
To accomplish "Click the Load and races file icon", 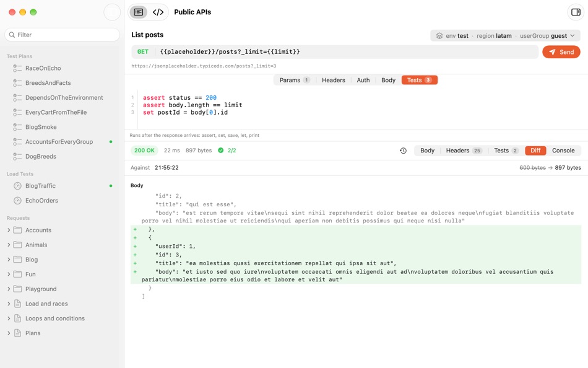I will pyautogui.click(x=17, y=304).
